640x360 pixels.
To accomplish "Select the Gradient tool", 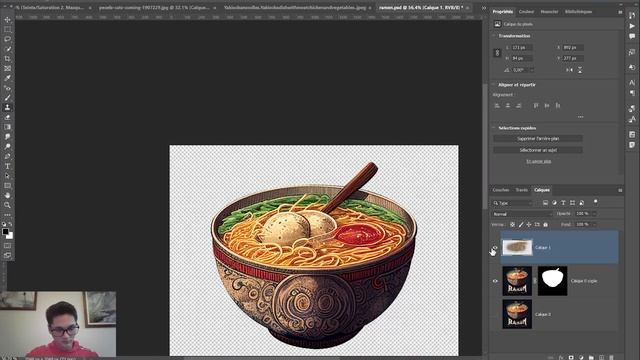I will (x=7, y=127).
